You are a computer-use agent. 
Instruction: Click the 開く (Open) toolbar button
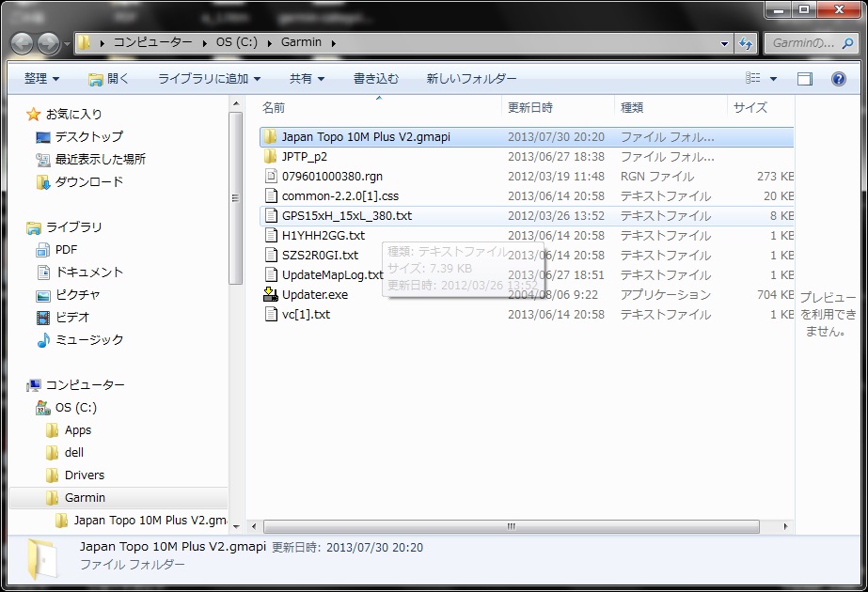tap(108, 79)
